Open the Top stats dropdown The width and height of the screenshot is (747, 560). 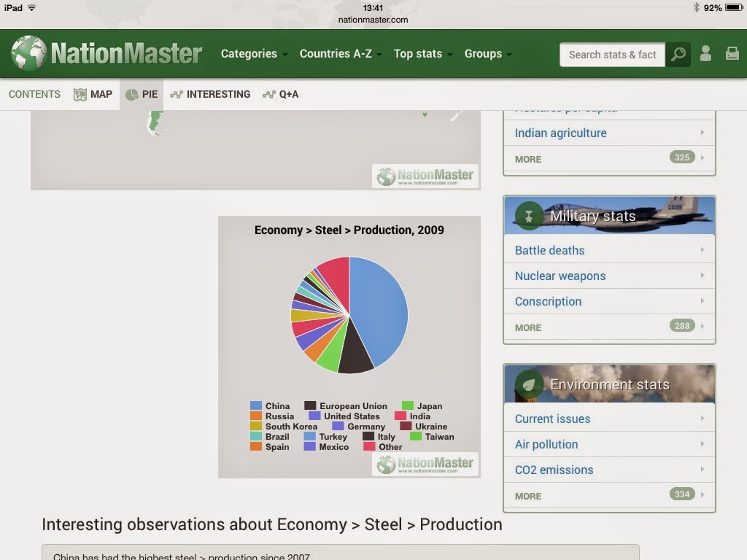[x=422, y=54]
